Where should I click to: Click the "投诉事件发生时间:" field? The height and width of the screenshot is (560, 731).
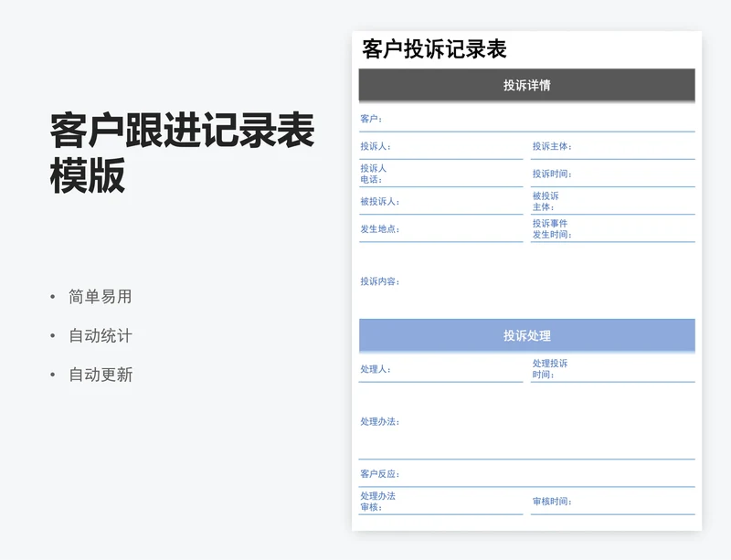(612, 229)
